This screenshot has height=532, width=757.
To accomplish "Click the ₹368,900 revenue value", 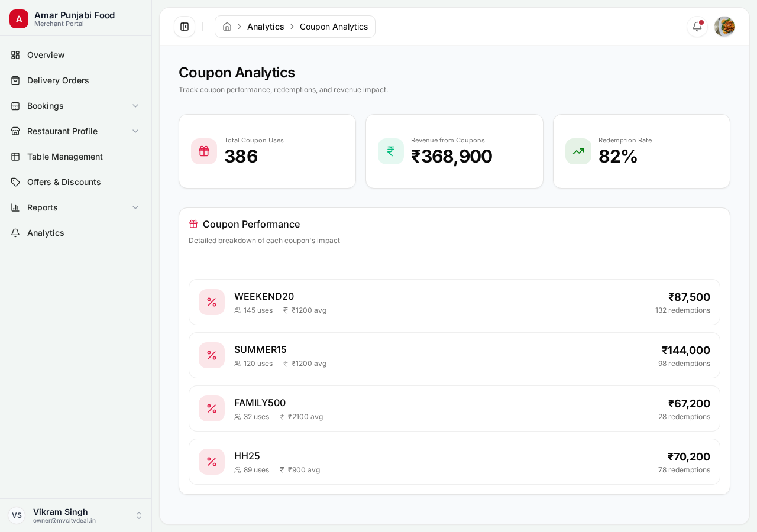I will (452, 156).
